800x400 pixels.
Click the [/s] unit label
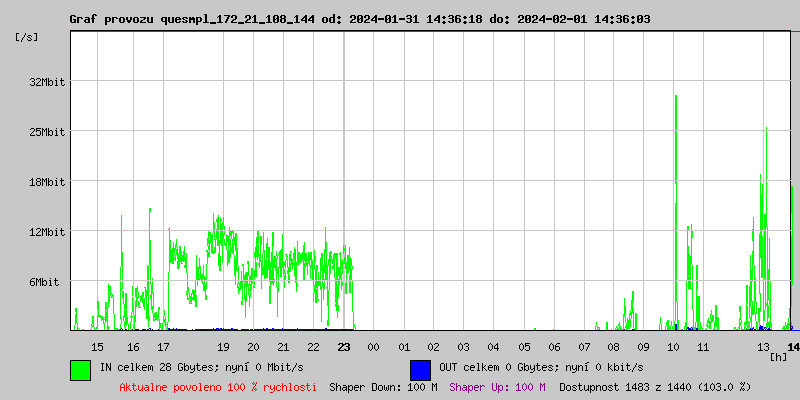pyautogui.click(x=27, y=37)
